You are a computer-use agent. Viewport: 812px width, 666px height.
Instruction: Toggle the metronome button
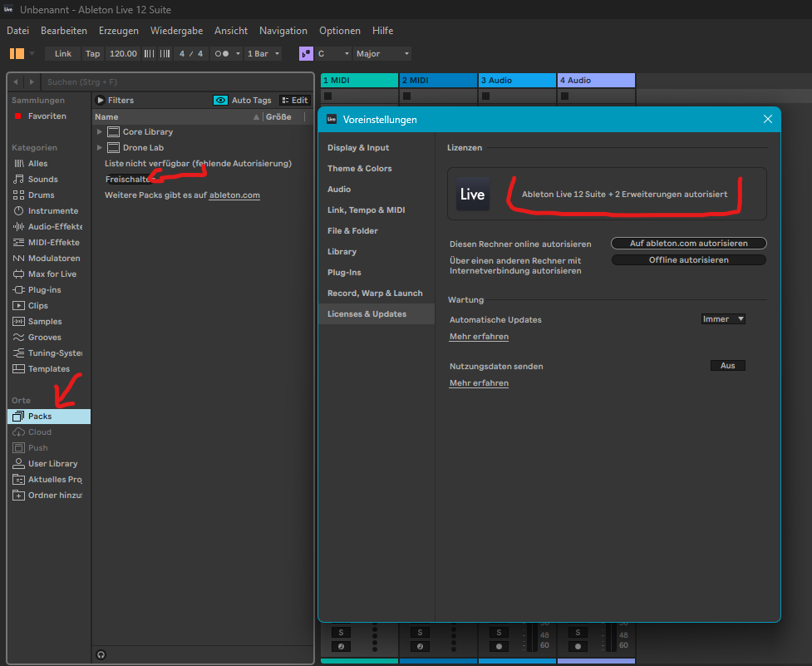tap(222, 54)
